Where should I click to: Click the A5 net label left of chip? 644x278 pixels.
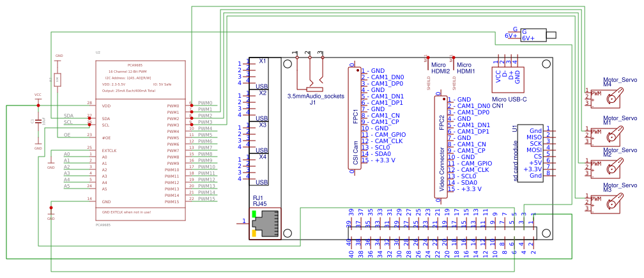[x=67, y=186]
